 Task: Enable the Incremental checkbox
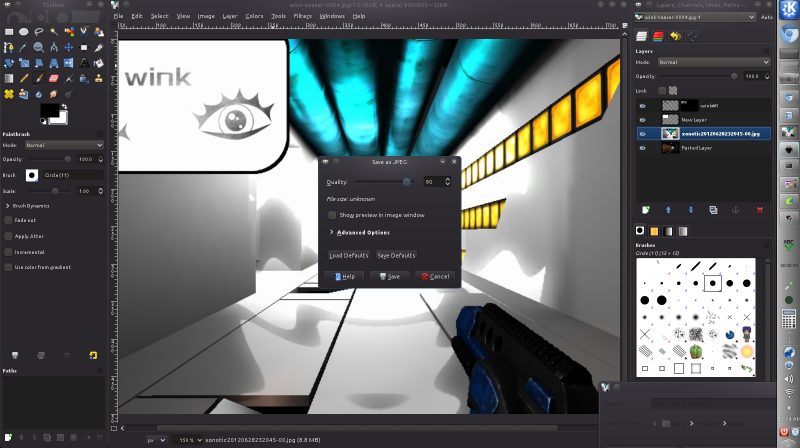click(x=8, y=252)
